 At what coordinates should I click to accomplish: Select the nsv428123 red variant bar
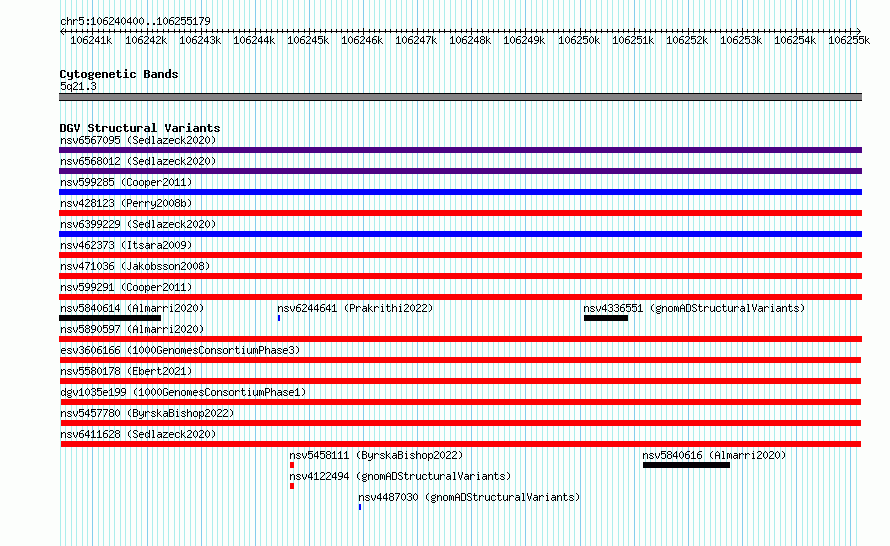click(460, 213)
